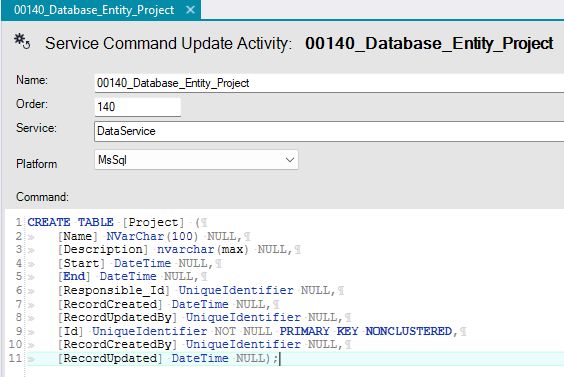The width and height of the screenshot is (564, 377).
Task: Click line number 11 in the gutter
Action: [15, 359]
